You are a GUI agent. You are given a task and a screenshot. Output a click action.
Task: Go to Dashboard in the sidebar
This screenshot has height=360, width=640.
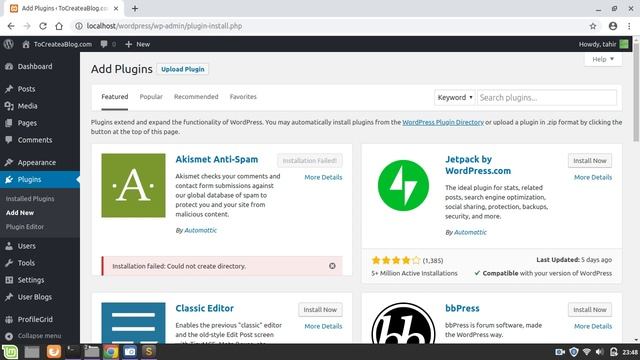click(x=35, y=67)
